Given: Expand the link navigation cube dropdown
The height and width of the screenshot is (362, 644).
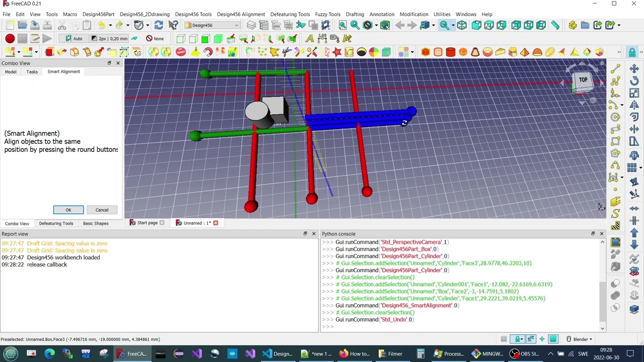Looking at the screenshot, I should click(433, 25).
